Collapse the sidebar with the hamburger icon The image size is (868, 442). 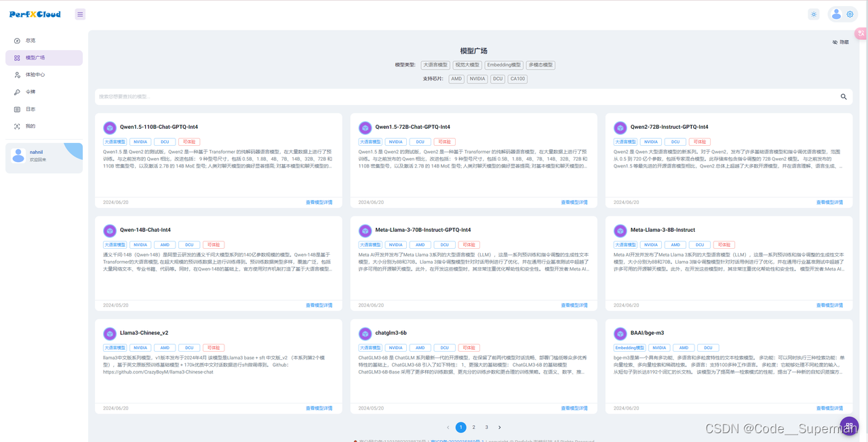80,14
